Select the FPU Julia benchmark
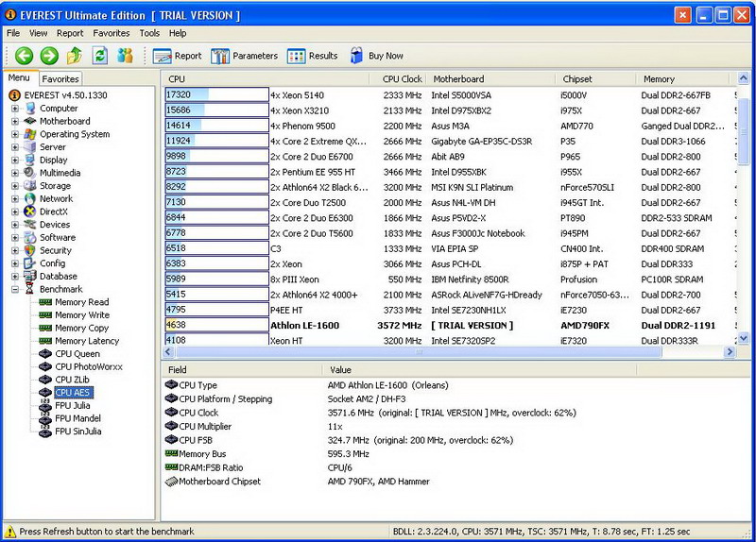 click(73, 406)
